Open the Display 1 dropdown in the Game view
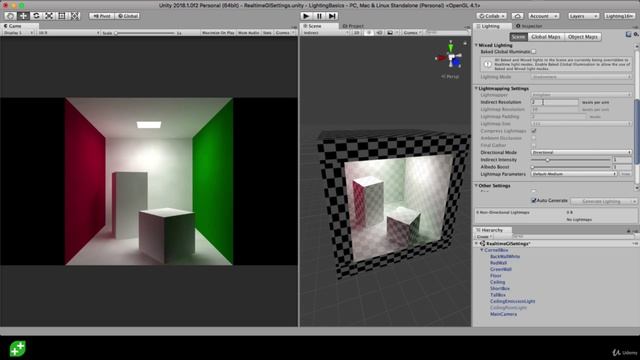Image resolution: width=640 pixels, height=360 pixels. (x=18, y=33)
